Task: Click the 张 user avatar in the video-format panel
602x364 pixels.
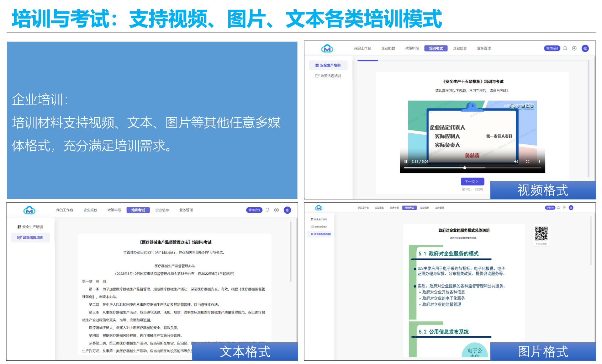Action: [x=585, y=48]
